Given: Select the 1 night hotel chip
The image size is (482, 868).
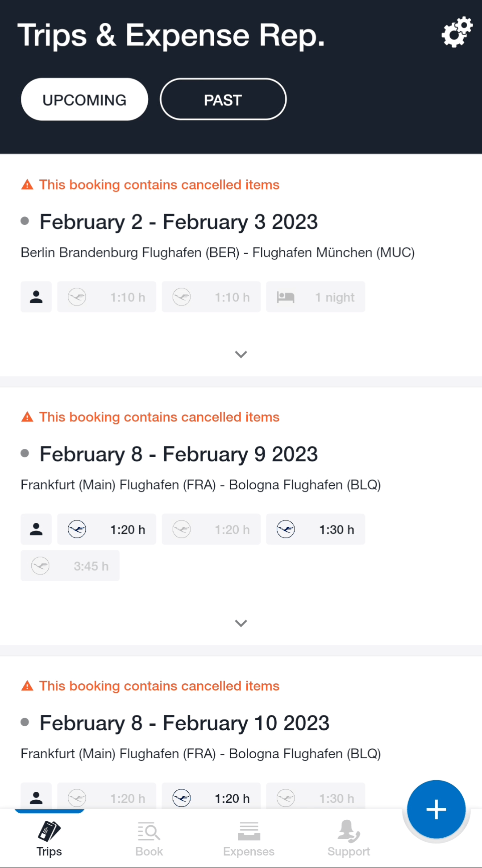Looking at the screenshot, I should click(316, 297).
